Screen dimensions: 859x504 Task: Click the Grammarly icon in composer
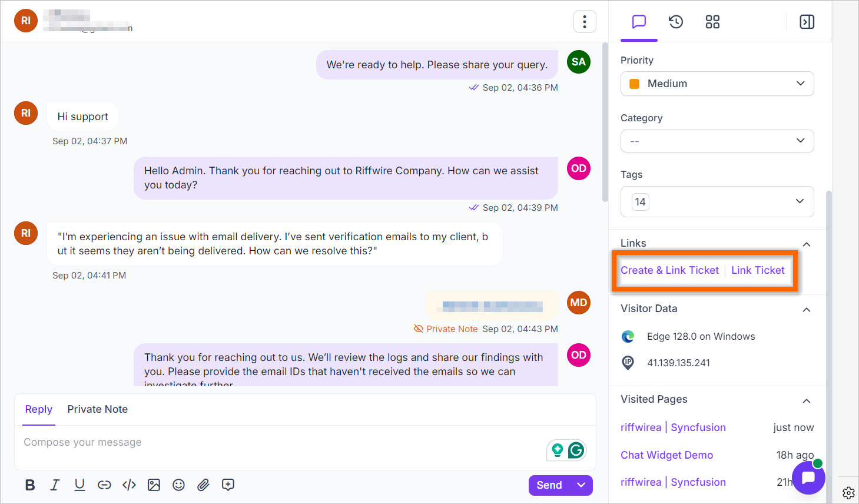pos(576,450)
